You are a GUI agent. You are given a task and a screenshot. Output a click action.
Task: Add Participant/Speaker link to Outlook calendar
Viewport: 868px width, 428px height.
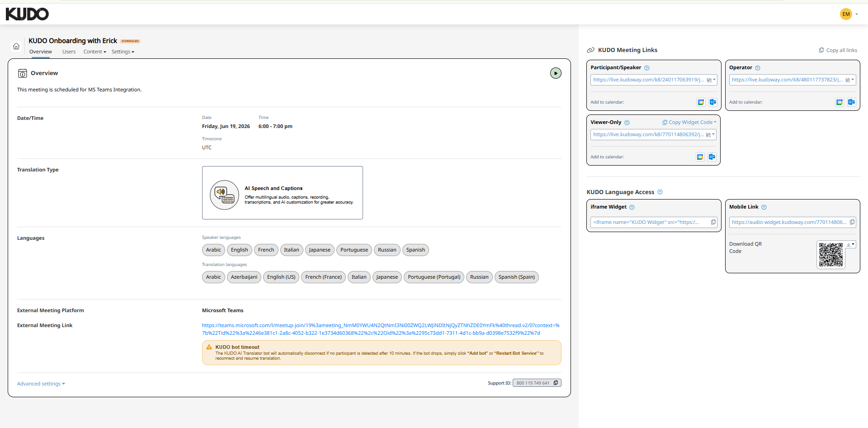[x=712, y=102]
